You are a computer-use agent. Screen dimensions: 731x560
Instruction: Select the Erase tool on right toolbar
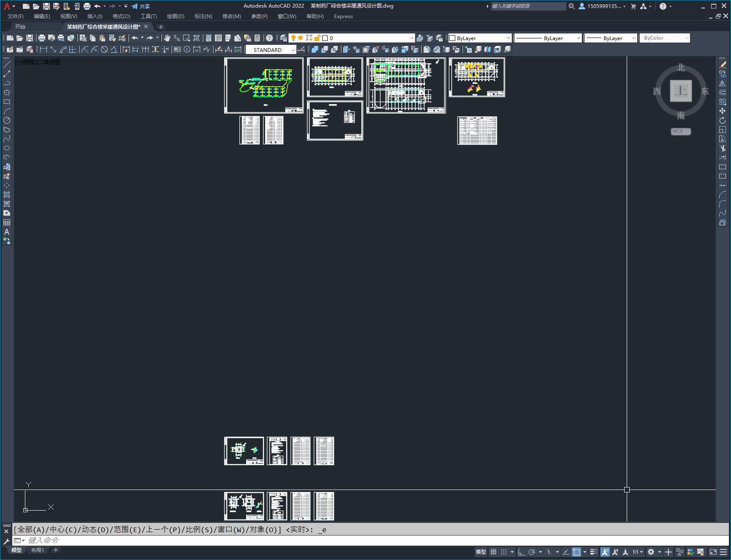click(723, 65)
